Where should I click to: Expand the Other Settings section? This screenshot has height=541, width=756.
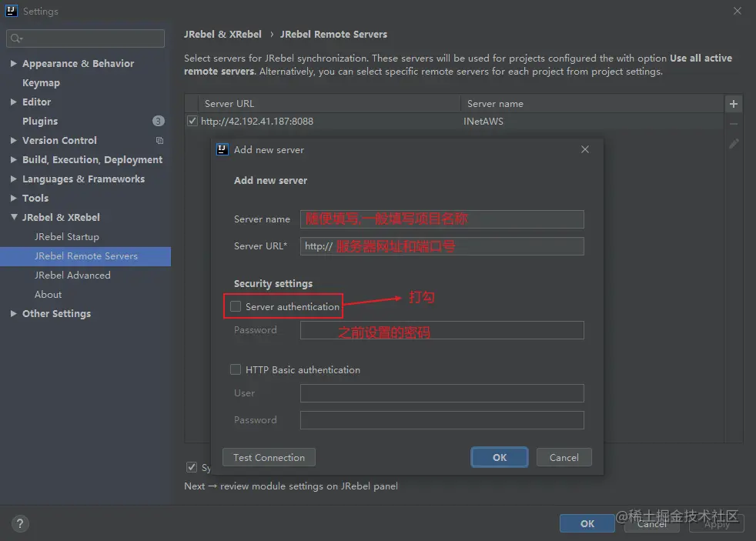(x=14, y=314)
